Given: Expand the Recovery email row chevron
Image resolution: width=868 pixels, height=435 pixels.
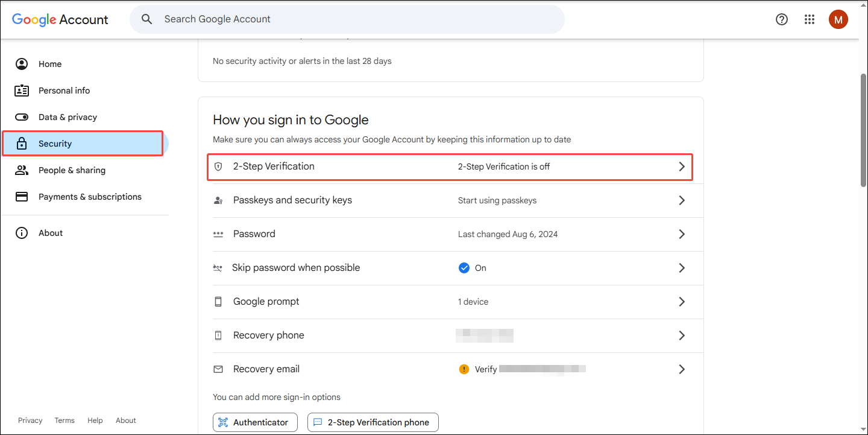Looking at the screenshot, I should [682, 369].
